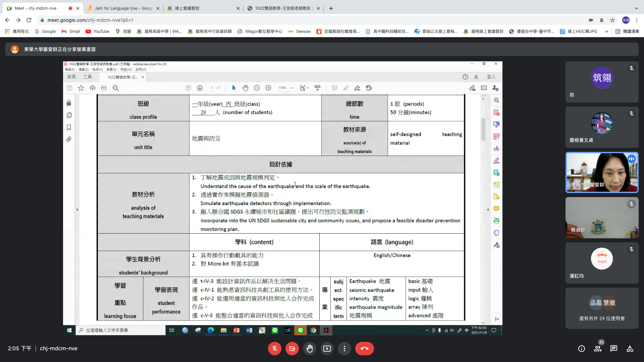Open the Activities icon
Image resolution: width=644 pixels, height=362 pixels.
(x=630, y=349)
